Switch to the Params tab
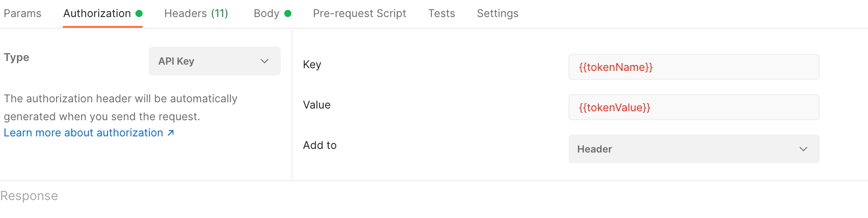868x218 pixels. tap(22, 13)
